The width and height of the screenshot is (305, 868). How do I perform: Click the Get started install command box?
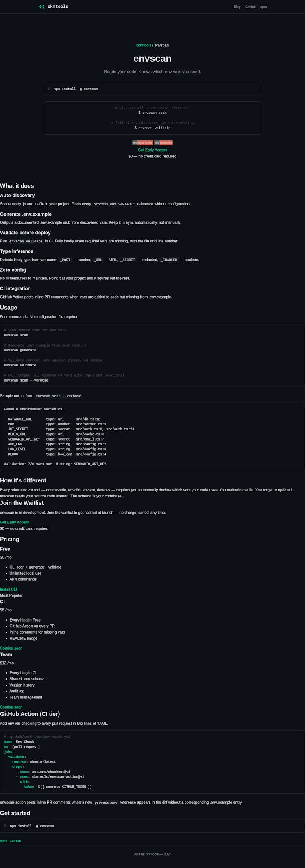(x=152, y=826)
